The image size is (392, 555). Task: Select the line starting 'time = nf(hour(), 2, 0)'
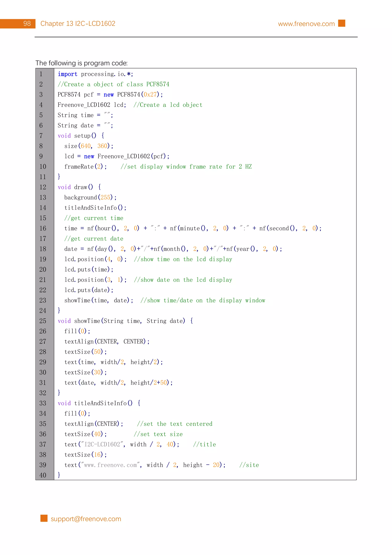(x=193, y=228)
